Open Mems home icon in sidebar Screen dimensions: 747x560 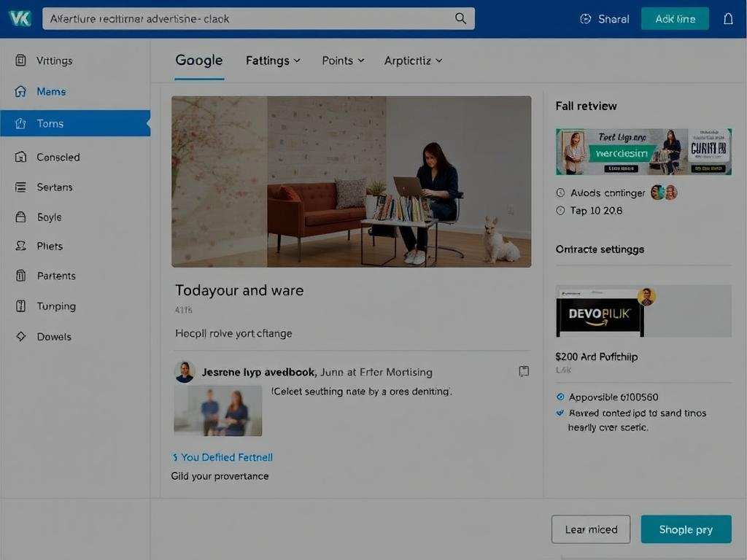[20, 92]
